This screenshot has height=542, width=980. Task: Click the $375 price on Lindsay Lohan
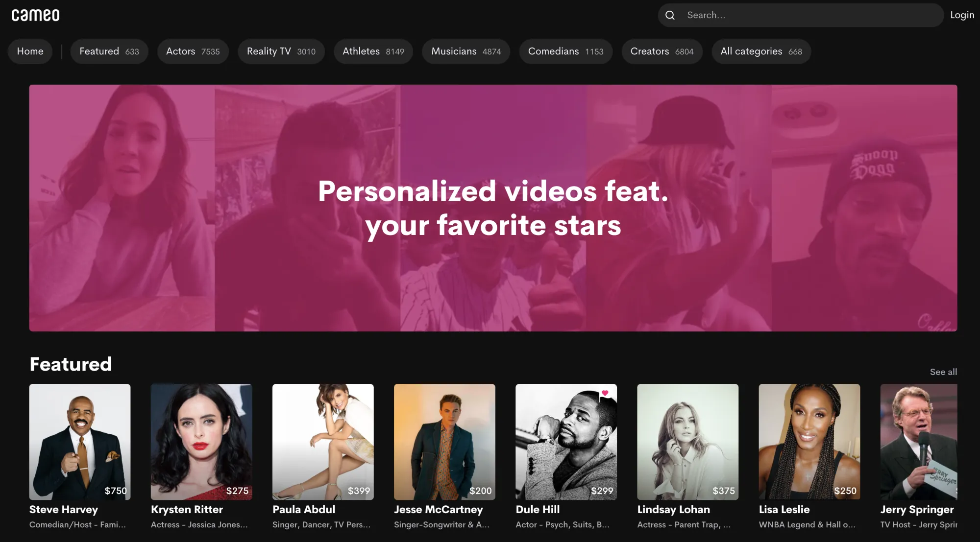tap(723, 491)
